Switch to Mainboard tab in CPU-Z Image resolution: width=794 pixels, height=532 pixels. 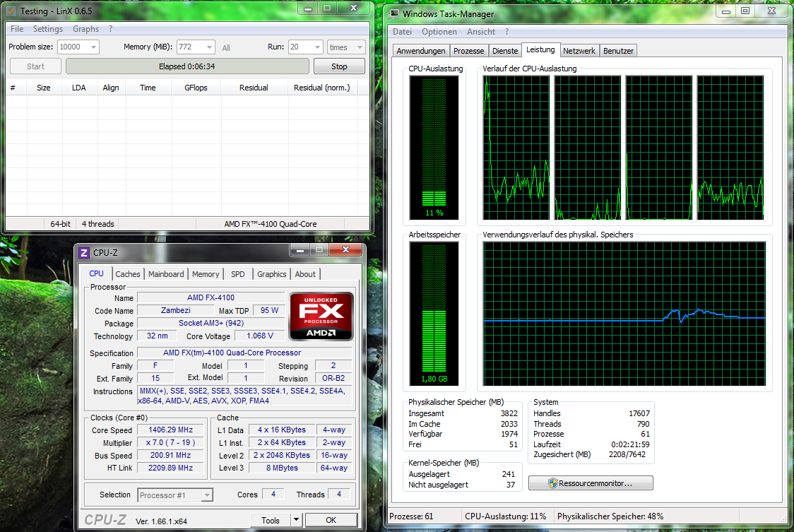[166, 274]
